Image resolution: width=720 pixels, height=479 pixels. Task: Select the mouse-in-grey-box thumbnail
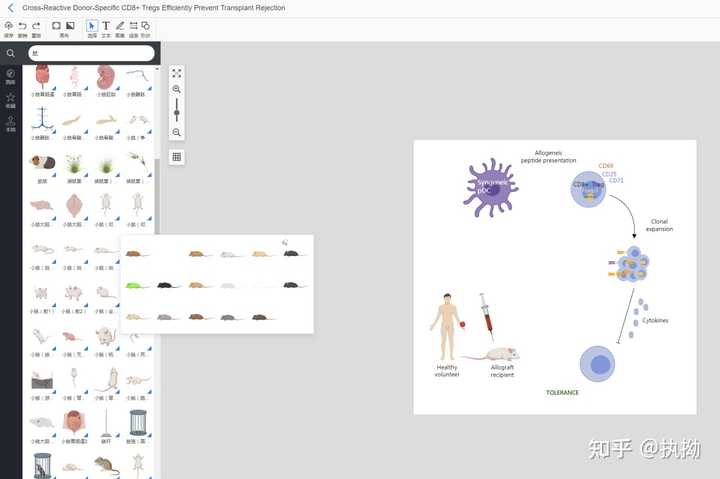click(42, 380)
